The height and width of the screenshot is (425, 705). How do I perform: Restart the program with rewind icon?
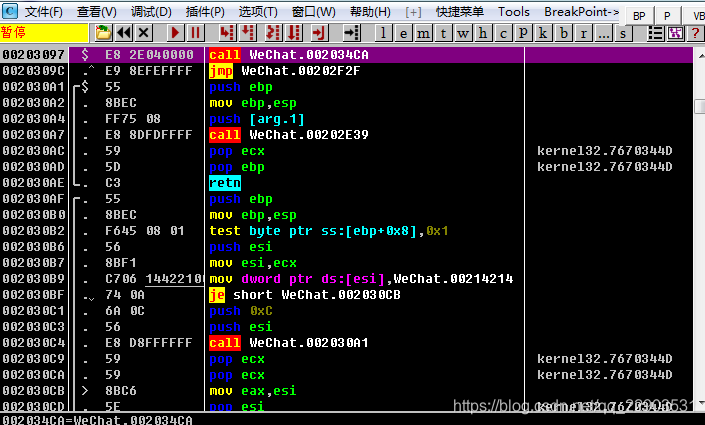124,33
